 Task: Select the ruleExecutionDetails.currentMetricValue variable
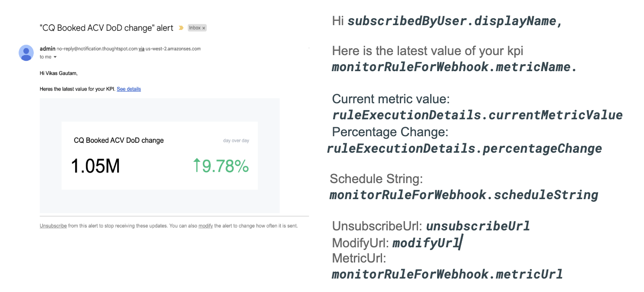pyautogui.click(x=477, y=115)
